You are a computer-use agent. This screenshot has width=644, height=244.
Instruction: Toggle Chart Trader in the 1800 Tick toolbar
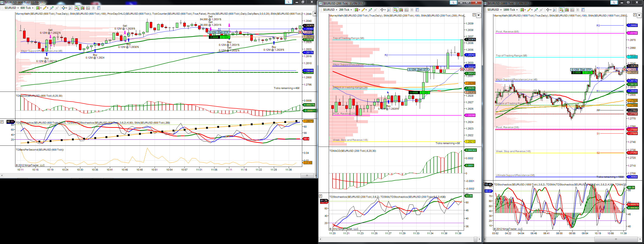click(562, 10)
